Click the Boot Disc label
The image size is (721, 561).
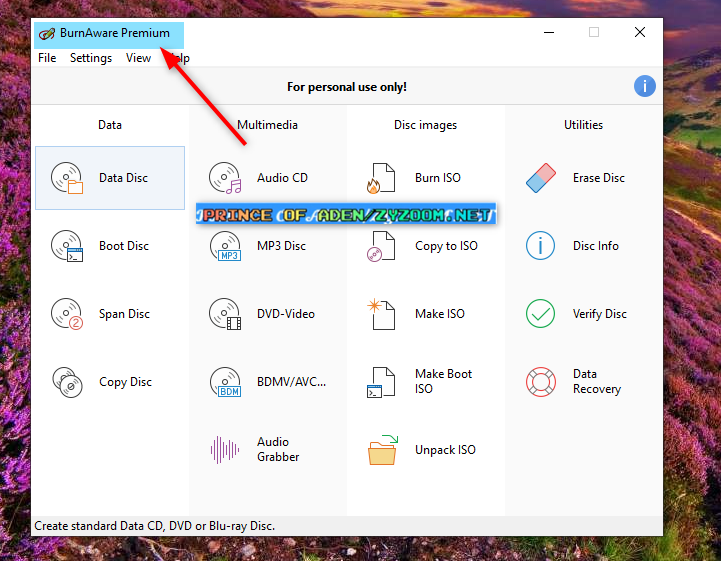point(124,246)
